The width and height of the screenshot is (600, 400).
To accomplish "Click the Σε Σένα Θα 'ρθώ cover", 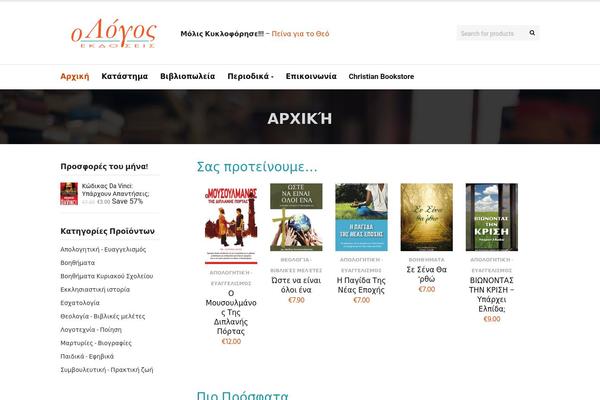I will [427, 217].
